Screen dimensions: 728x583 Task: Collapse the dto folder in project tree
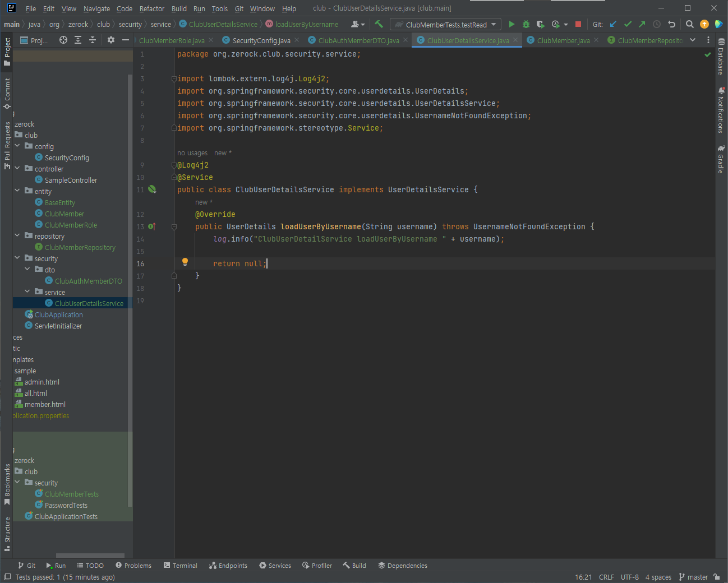pos(27,269)
